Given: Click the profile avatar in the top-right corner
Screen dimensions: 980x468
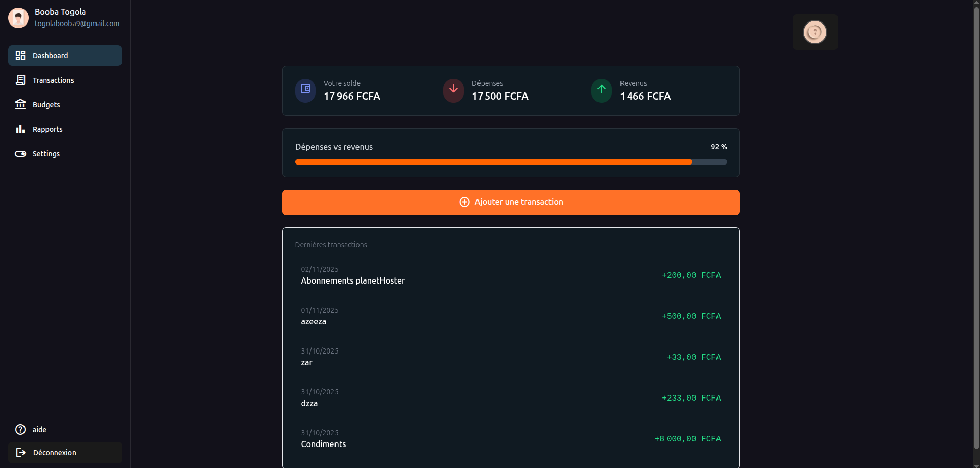Looking at the screenshot, I should tap(815, 32).
